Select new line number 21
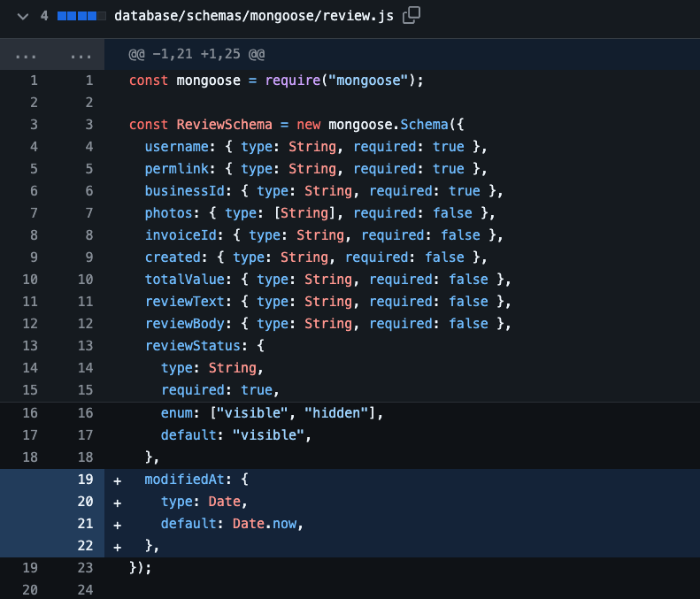700x599 pixels. 85,524
